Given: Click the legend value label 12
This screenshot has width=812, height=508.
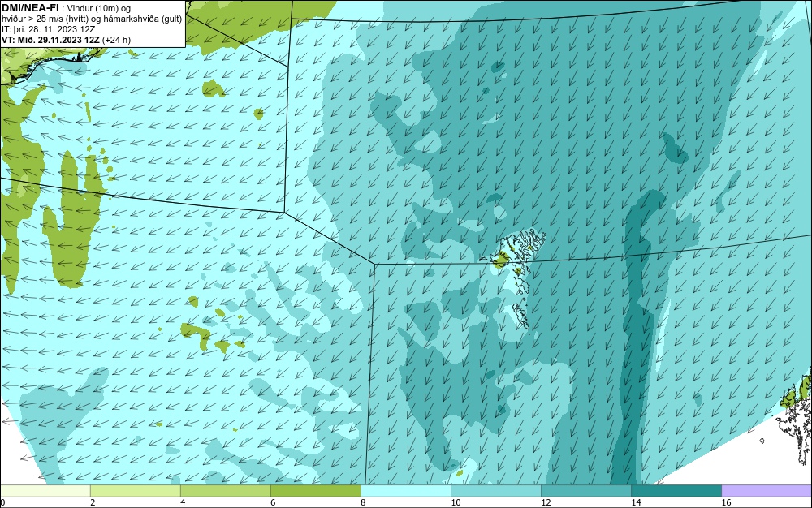Looking at the screenshot, I should (x=546, y=502).
